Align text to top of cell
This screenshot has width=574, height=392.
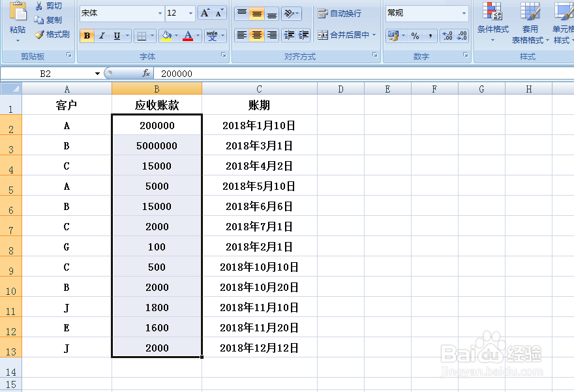click(242, 13)
